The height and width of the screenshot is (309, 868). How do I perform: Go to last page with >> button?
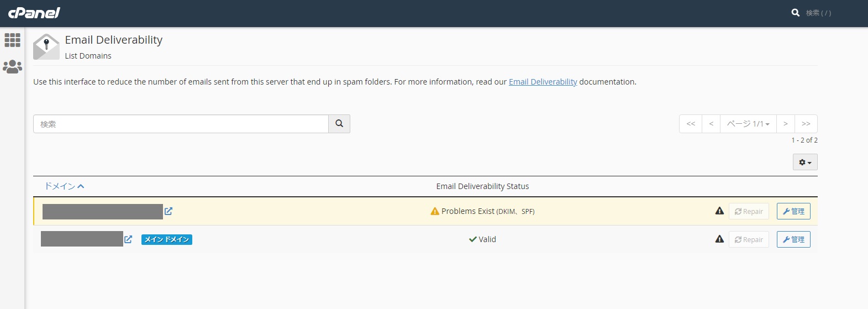coord(806,124)
